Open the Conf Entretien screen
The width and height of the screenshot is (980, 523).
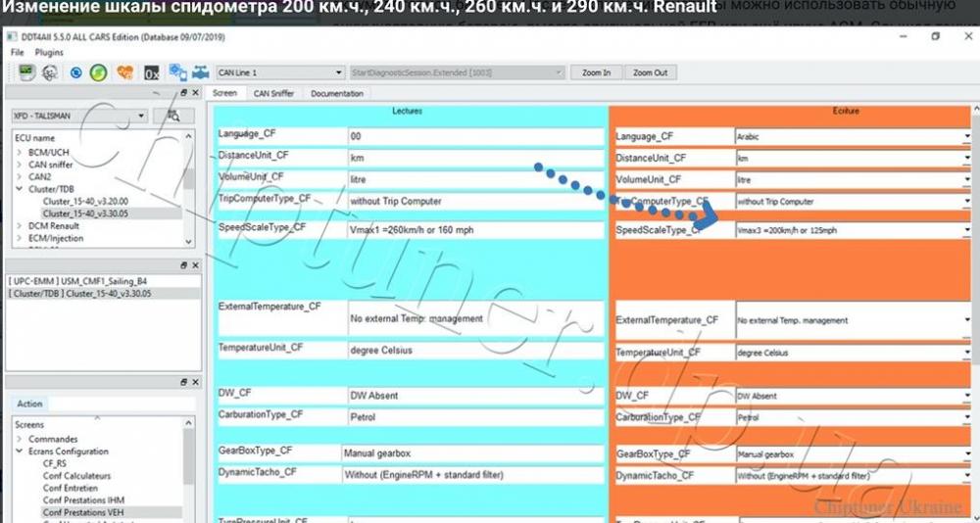[x=71, y=488]
